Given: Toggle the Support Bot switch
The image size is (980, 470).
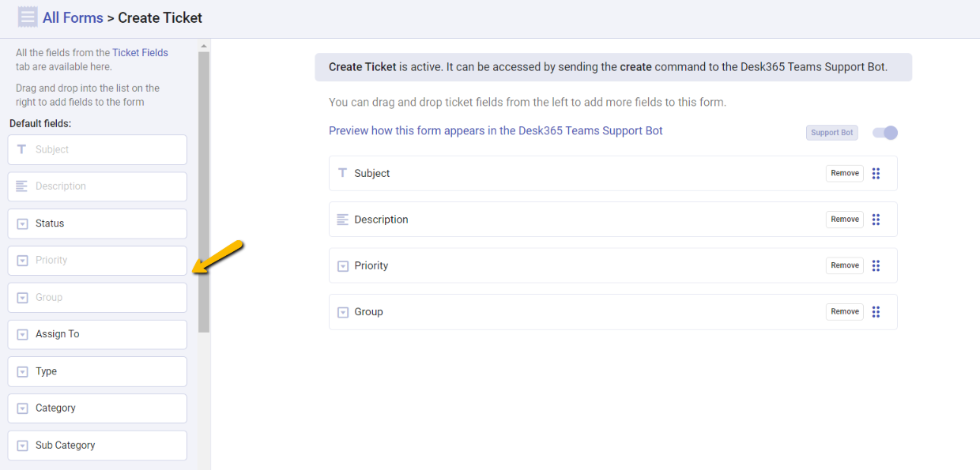Looking at the screenshot, I should click(x=884, y=133).
